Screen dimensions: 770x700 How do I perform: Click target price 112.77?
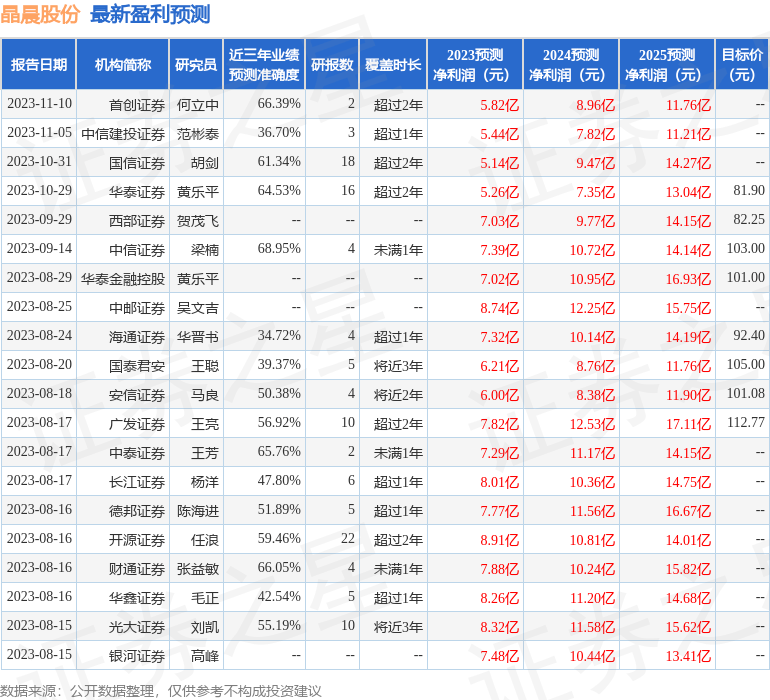[745, 422]
